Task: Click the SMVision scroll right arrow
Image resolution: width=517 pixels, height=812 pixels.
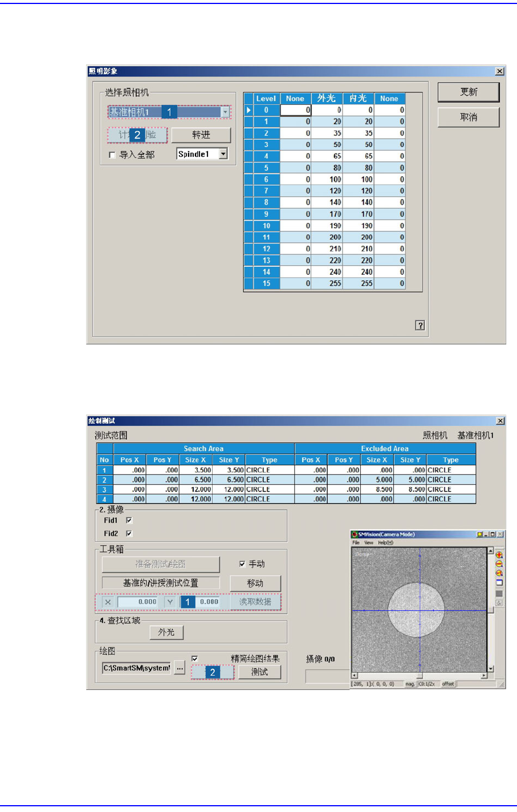Action: [485, 676]
